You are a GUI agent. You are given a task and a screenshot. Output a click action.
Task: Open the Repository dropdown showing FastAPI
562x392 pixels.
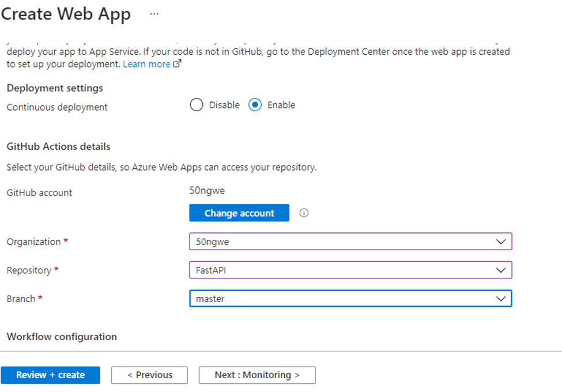[x=350, y=270]
